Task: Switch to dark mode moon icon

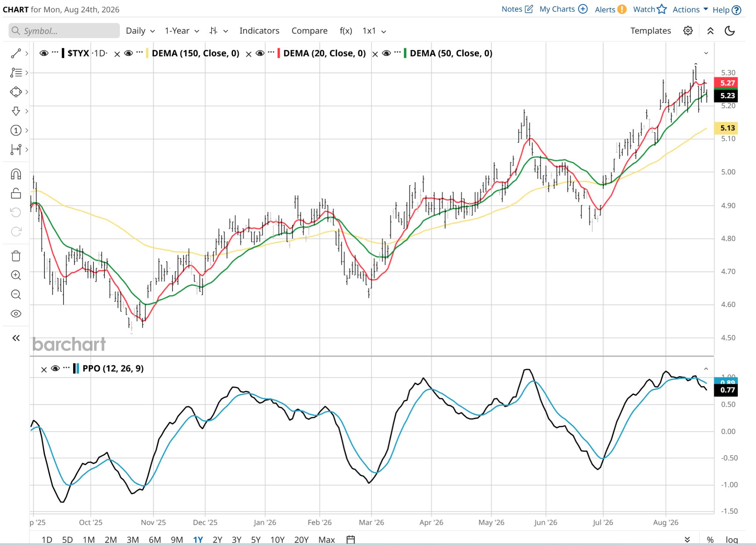Action: click(730, 31)
